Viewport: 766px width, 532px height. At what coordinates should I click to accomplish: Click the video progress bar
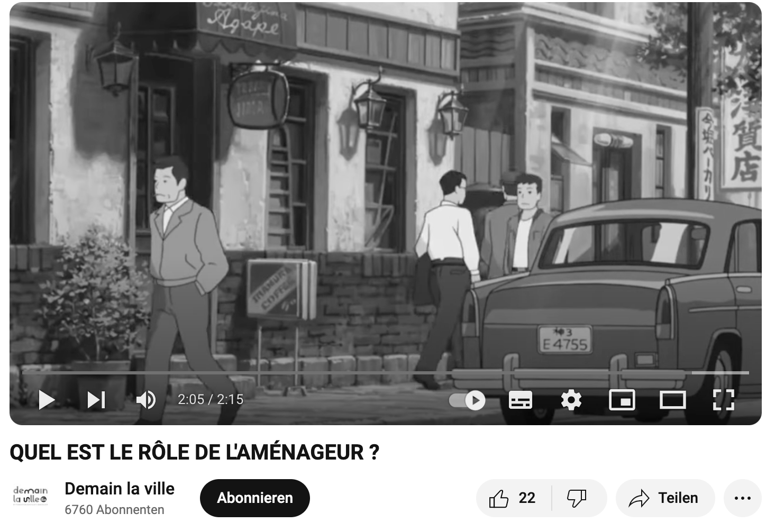pyautogui.click(x=370, y=373)
